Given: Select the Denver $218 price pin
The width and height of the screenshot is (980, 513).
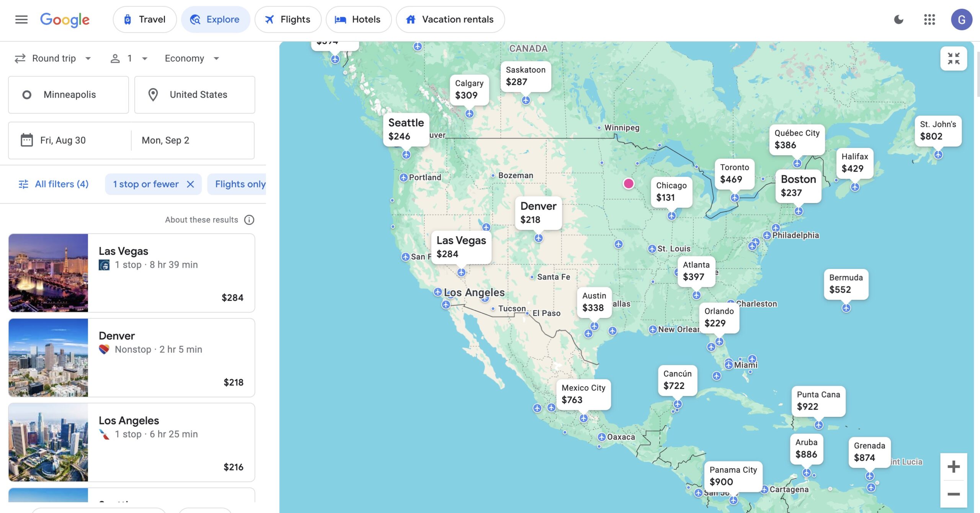Looking at the screenshot, I should click(x=538, y=213).
